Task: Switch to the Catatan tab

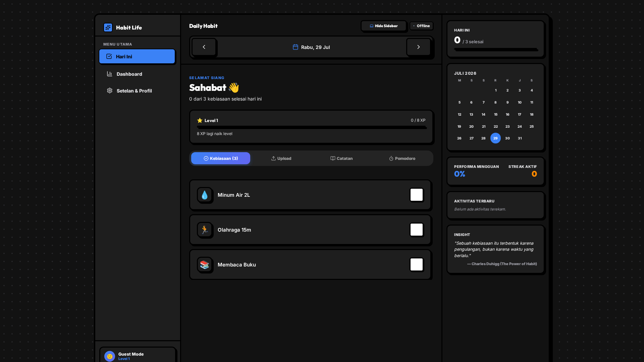Action: click(341, 158)
